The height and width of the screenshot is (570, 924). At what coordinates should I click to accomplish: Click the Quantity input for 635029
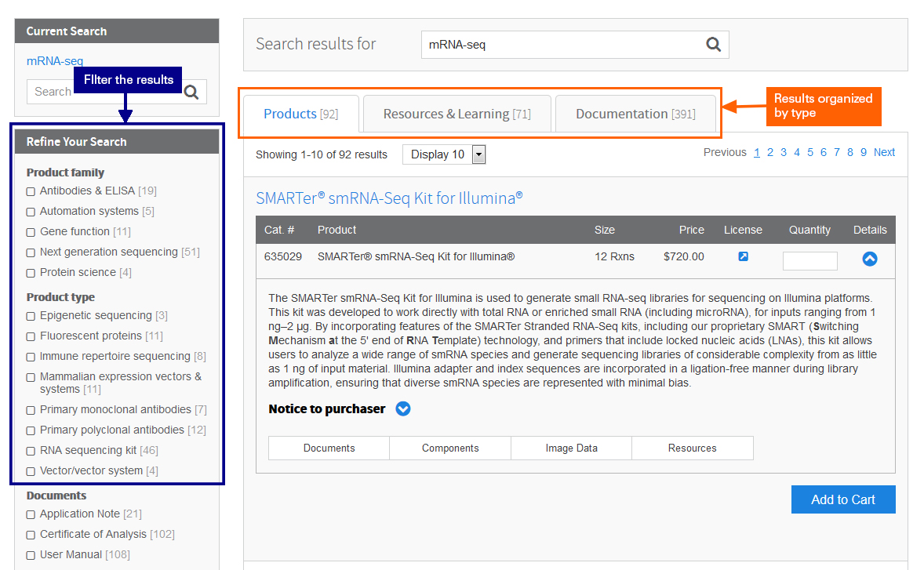point(809,261)
